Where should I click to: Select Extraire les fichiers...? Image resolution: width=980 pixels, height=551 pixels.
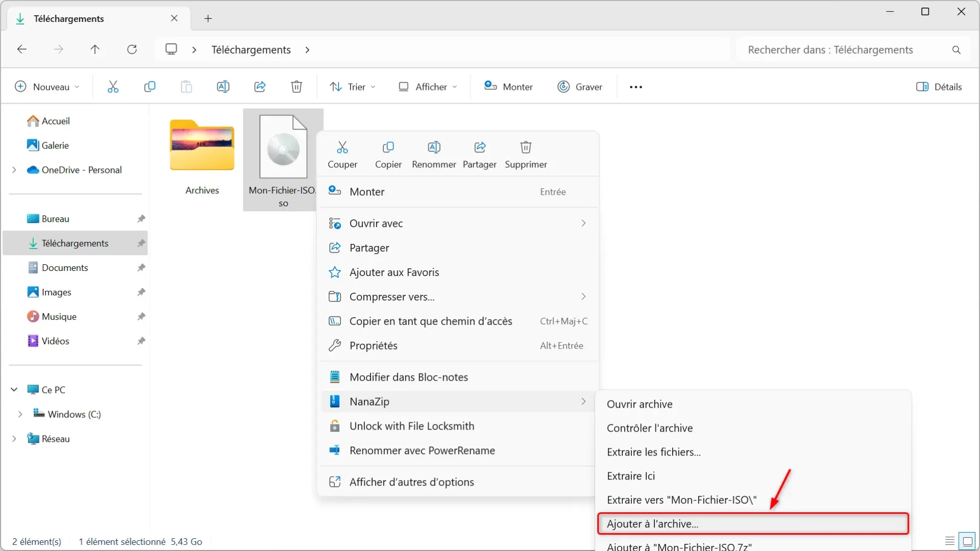(x=753, y=453)
